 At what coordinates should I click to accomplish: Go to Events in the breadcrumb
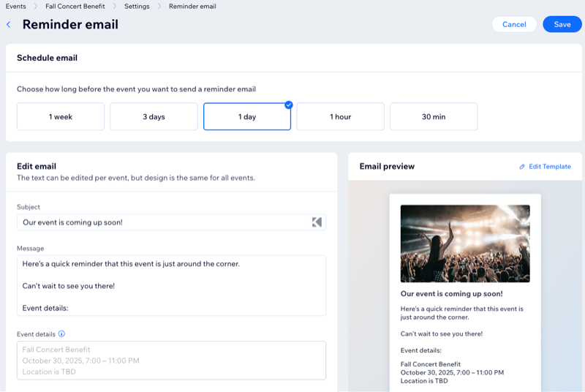tap(16, 7)
